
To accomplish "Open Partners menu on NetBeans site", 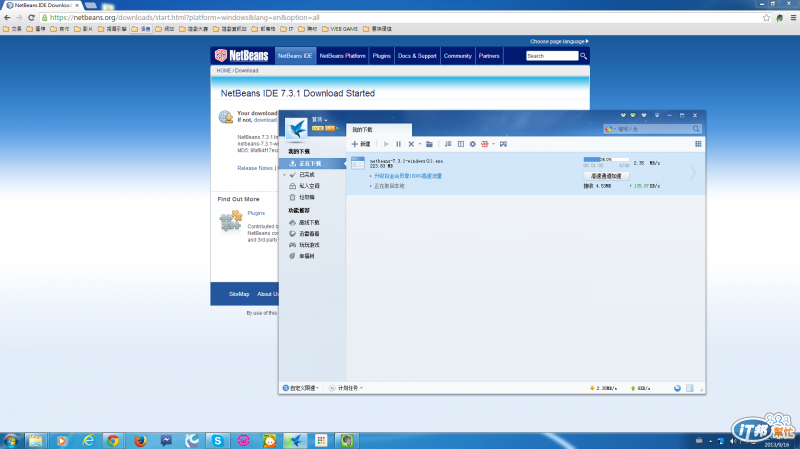I will (x=489, y=56).
